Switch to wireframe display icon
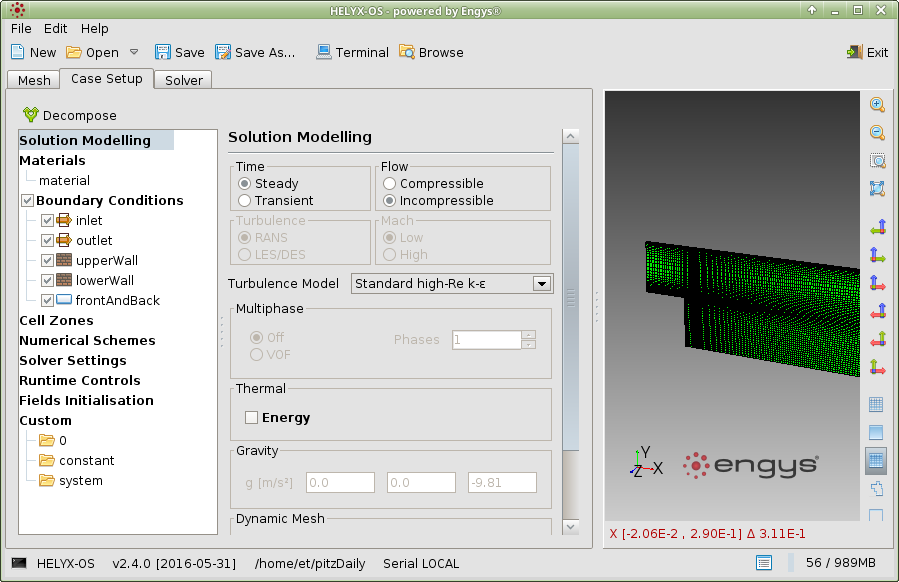Screen dimensions: 899x582 coord(876,405)
